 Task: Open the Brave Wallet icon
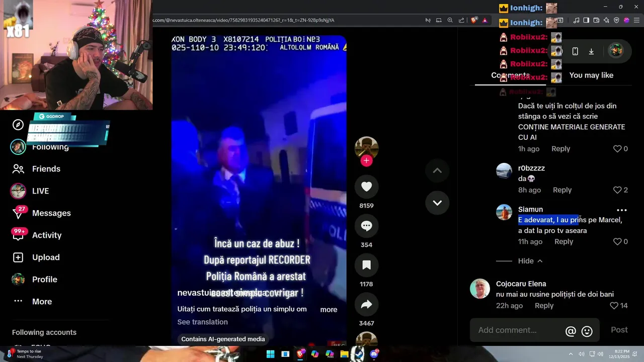(x=596, y=20)
